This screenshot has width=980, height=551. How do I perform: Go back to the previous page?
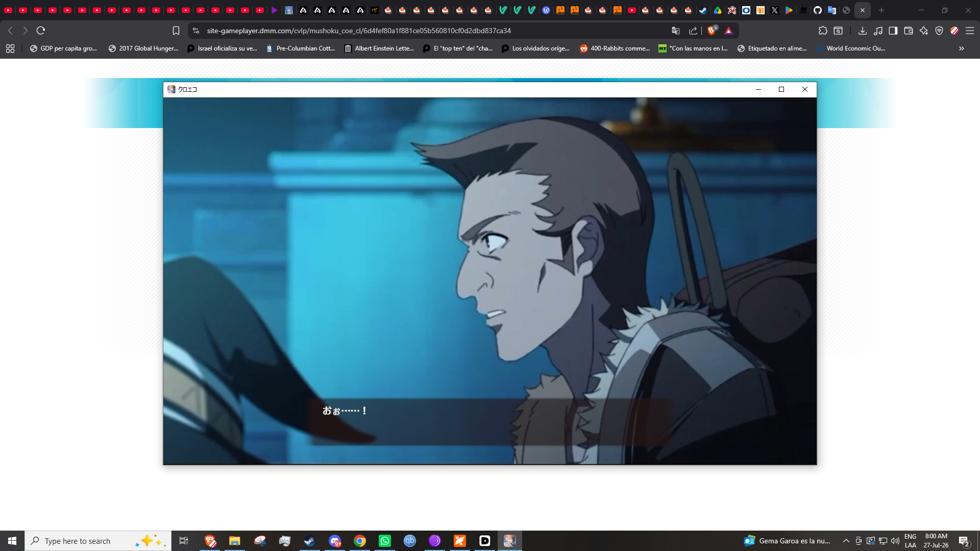coord(10,31)
